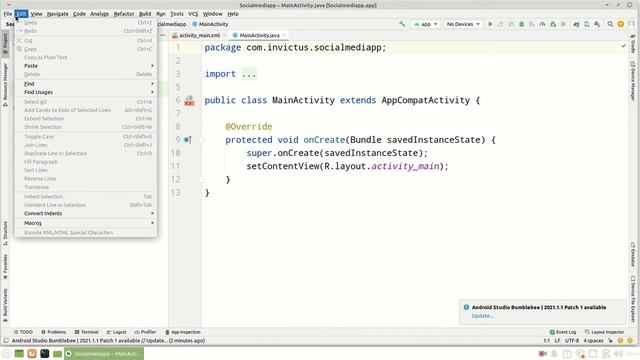Click the orange app icon in OS taskbar
The image size is (640, 360).
[x=32, y=353]
